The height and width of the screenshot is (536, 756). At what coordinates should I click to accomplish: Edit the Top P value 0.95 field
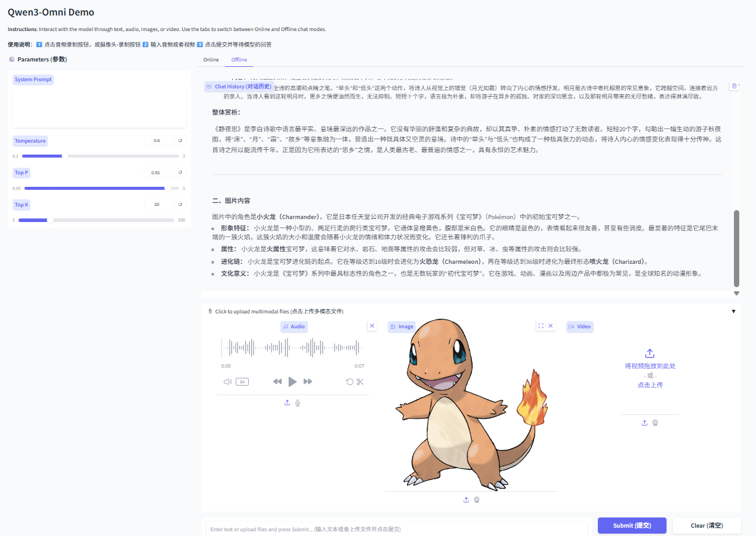point(158,172)
